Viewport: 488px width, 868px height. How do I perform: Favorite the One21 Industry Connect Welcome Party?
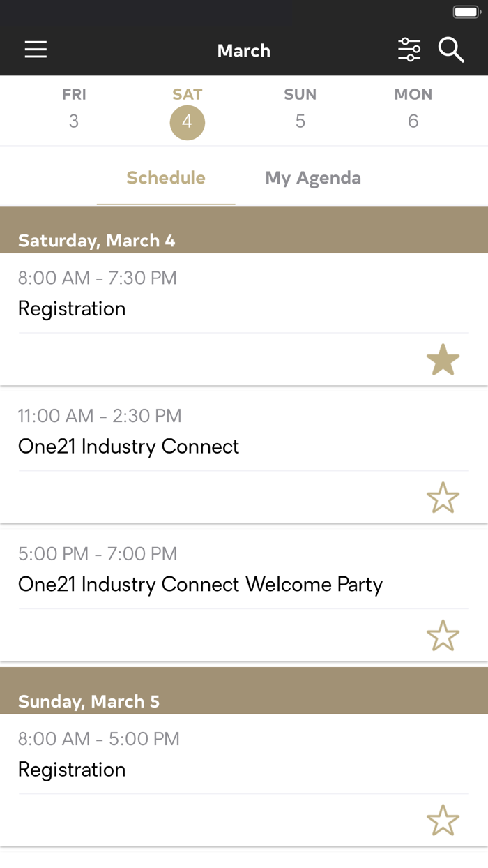(x=443, y=636)
